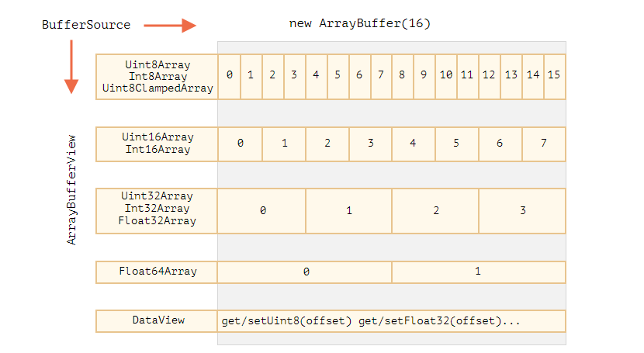Click cell 5 in the Uint16Array row
This screenshot has height=353, width=644.
click(x=456, y=144)
